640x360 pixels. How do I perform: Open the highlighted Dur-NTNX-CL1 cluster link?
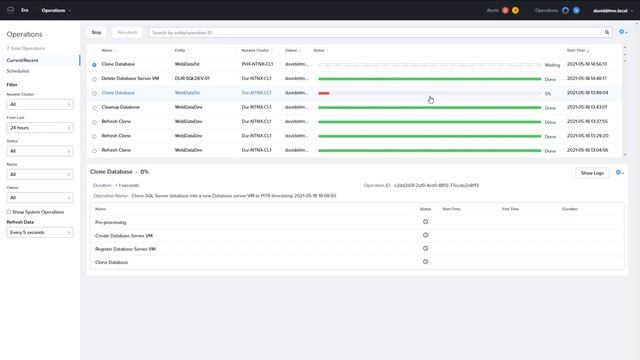pos(256,93)
